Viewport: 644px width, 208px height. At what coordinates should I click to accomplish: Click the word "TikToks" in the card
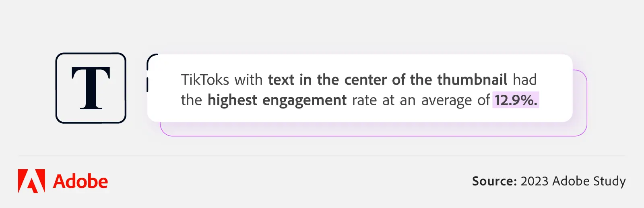click(205, 80)
